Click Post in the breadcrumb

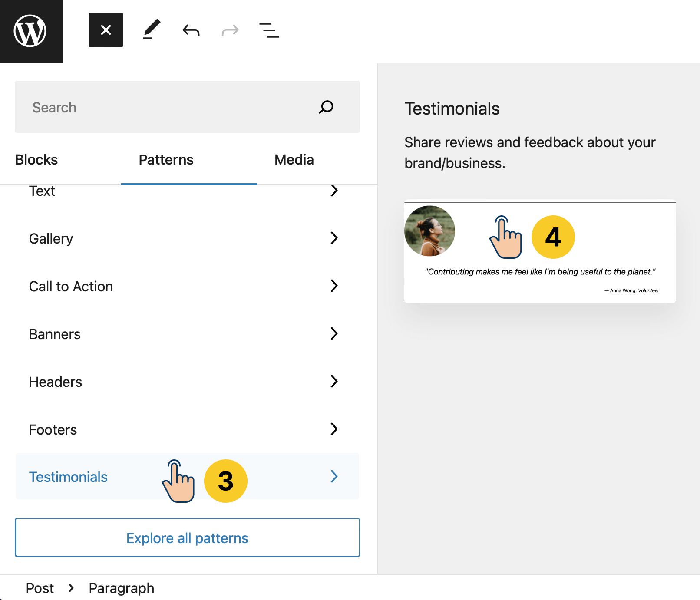click(x=40, y=588)
